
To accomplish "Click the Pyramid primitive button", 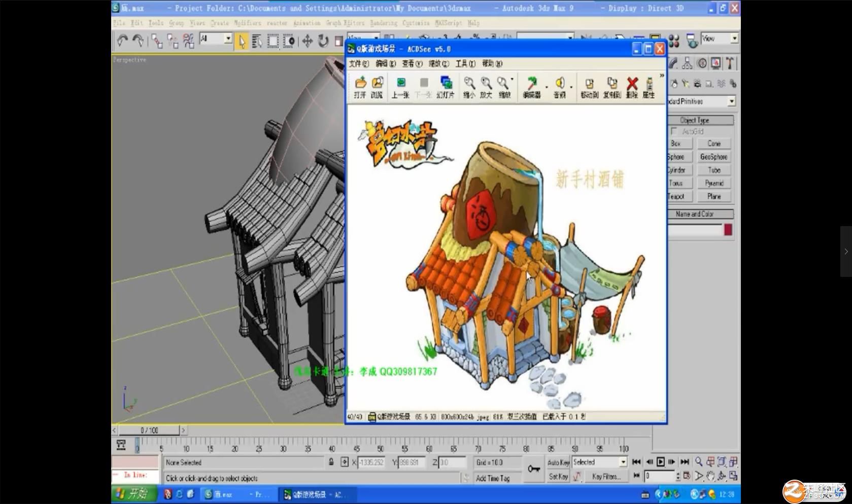I will (714, 183).
